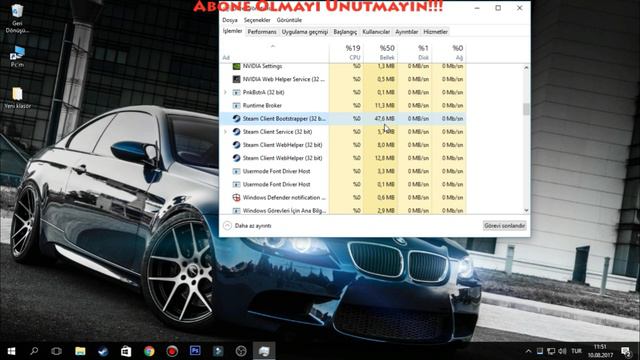
Task: Show hidden system tray icons
Action: 529,351
